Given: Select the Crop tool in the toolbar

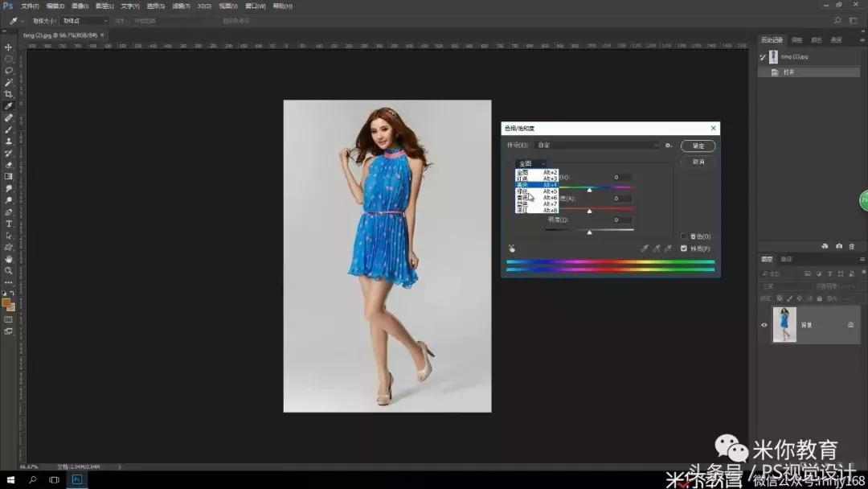Looking at the screenshot, I should point(9,94).
